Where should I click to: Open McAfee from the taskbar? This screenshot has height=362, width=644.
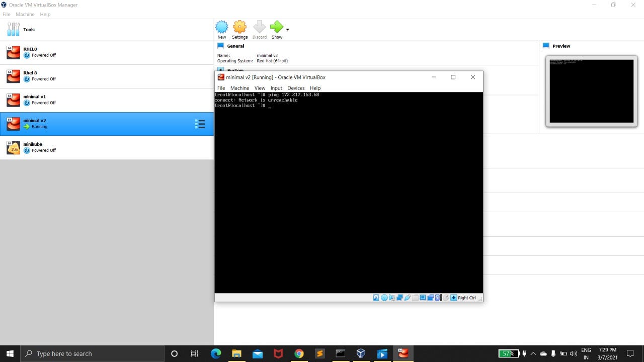click(278, 353)
